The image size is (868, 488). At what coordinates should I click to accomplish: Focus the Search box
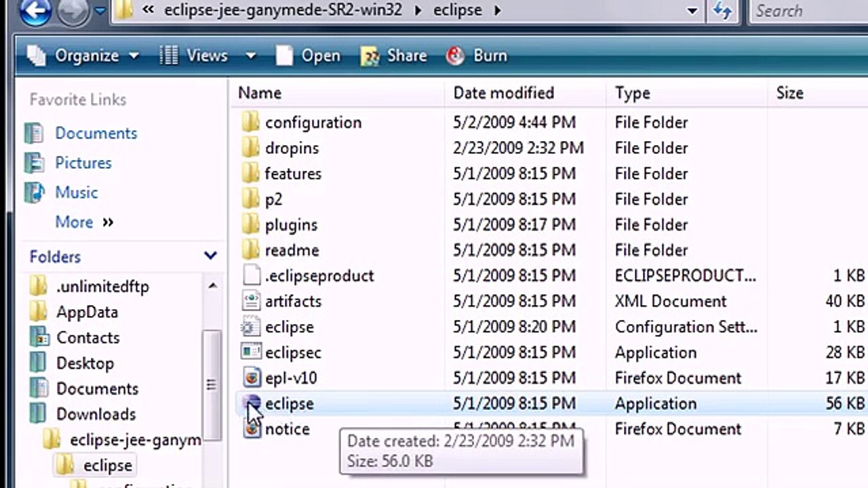point(808,11)
